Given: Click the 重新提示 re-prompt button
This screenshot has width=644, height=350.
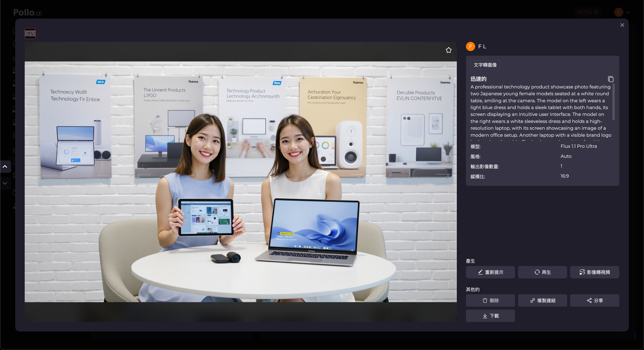Looking at the screenshot, I should pyautogui.click(x=490, y=272).
